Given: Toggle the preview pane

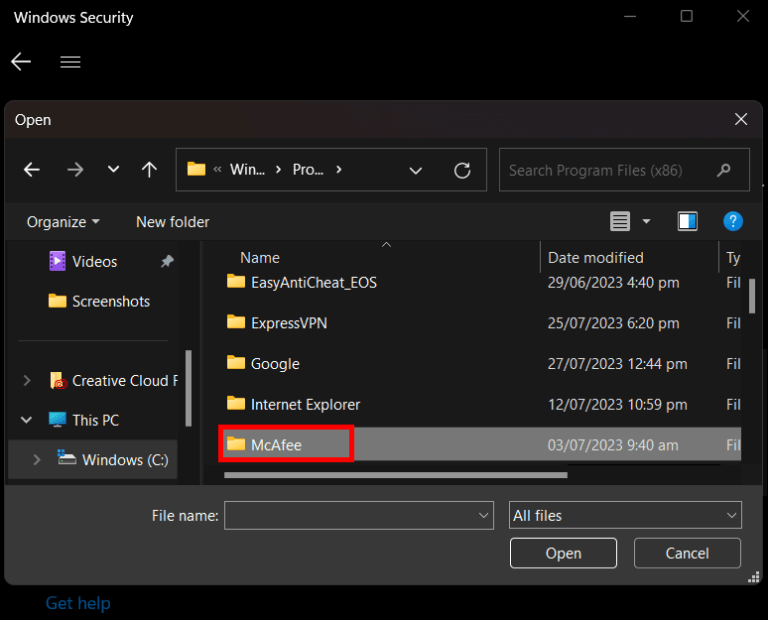Looking at the screenshot, I should point(687,221).
